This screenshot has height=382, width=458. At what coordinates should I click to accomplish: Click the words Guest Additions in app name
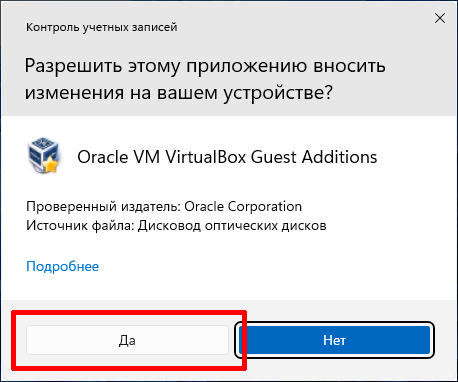pos(314,157)
